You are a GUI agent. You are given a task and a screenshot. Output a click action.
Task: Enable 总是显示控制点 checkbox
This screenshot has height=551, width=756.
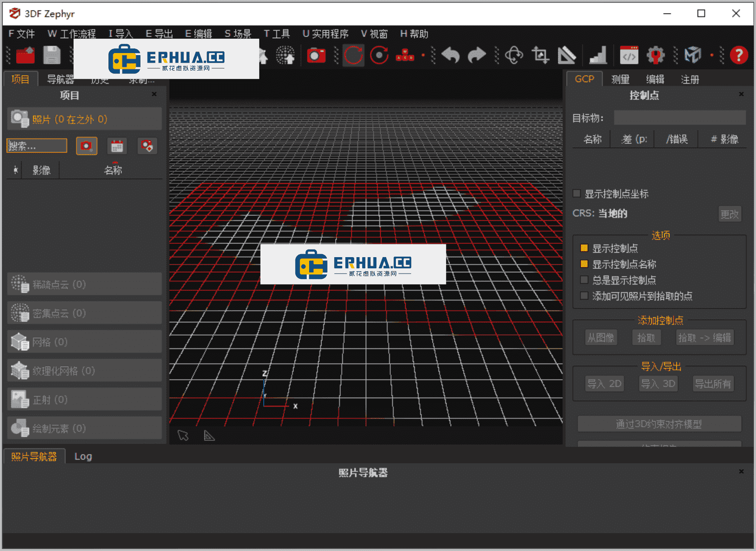(x=584, y=280)
